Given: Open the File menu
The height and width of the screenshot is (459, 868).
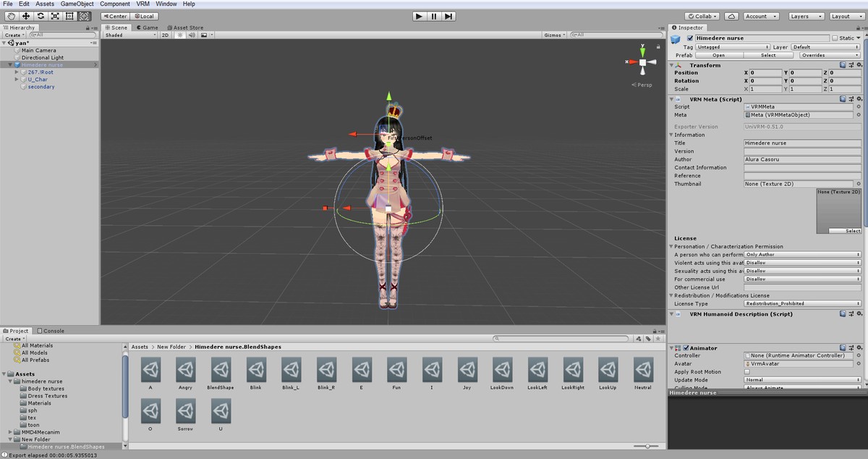Looking at the screenshot, I should pos(8,4).
